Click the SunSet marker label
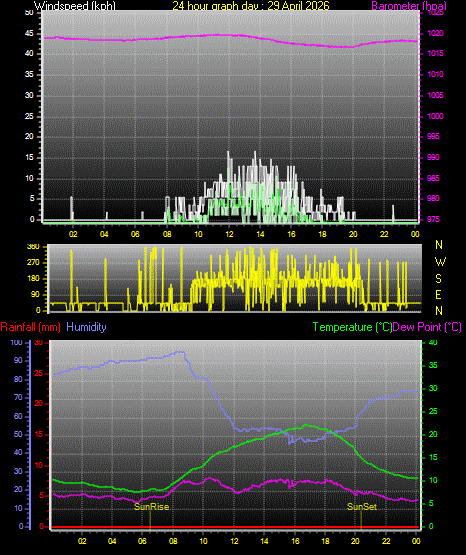The height and width of the screenshot is (555, 466). 362,507
